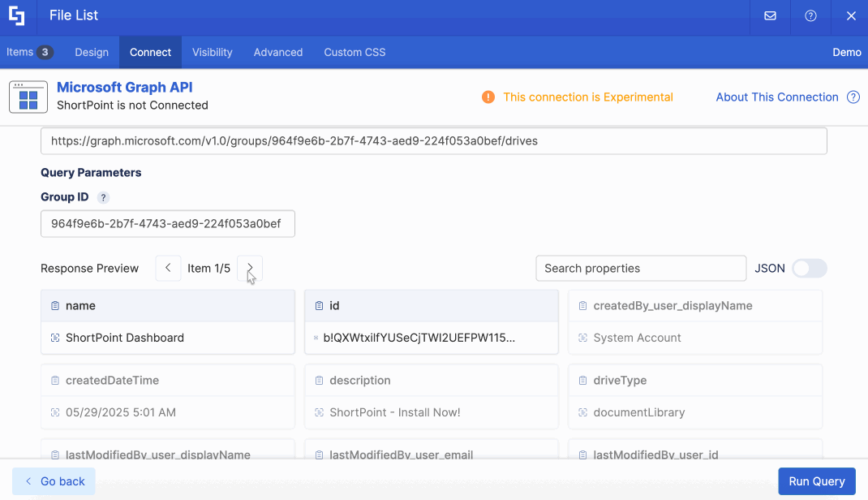Select the createdDateTime property header
Screen dimensions: 868x500
click(168, 381)
